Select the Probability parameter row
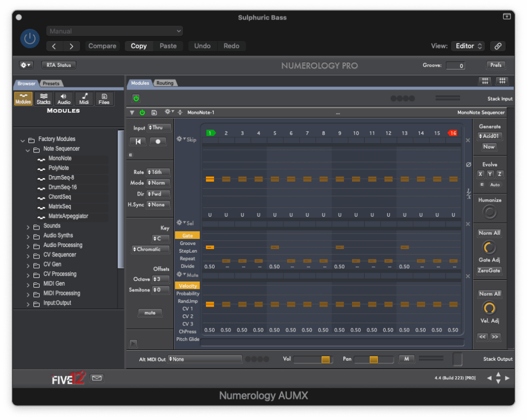The height and width of the screenshot is (420, 527). click(x=187, y=294)
